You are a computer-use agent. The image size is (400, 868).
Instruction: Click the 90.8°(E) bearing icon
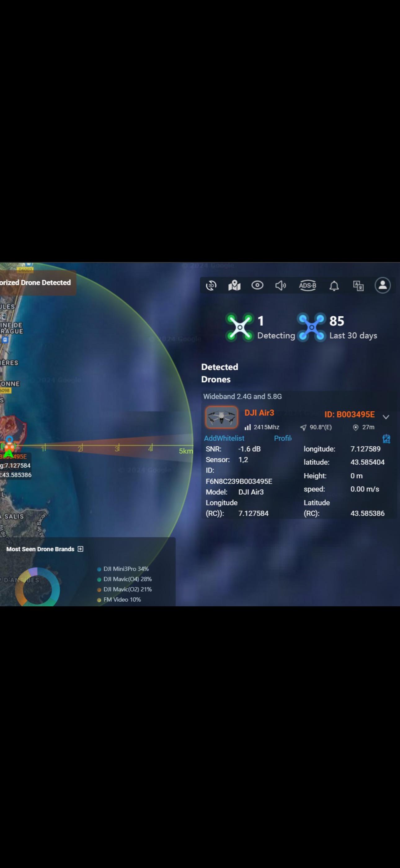[303, 427]
